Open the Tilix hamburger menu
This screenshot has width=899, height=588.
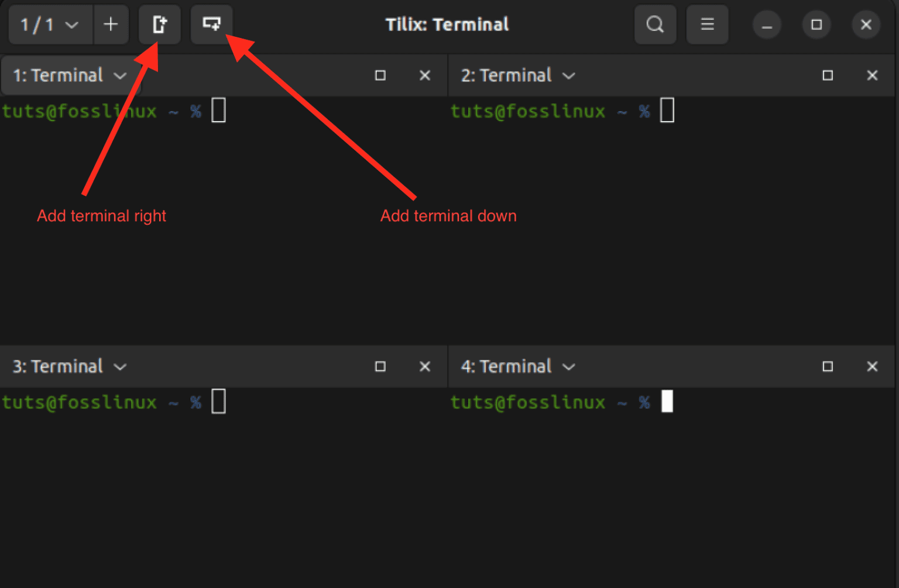point(707,25)
